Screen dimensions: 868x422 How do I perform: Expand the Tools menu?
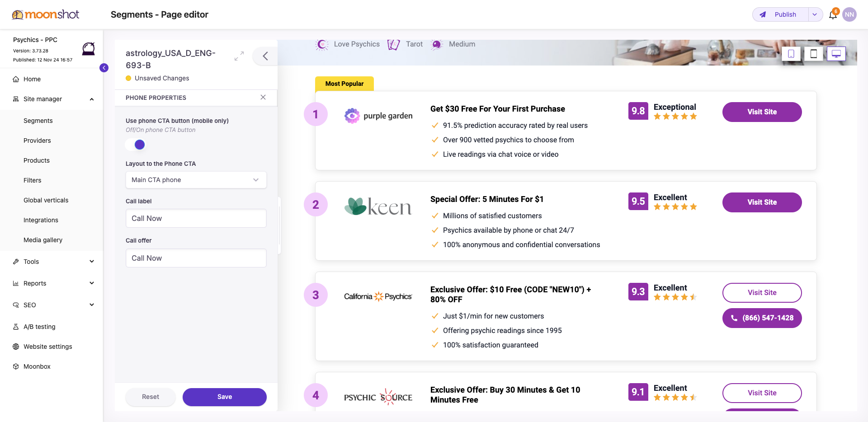tap(92, 262)
